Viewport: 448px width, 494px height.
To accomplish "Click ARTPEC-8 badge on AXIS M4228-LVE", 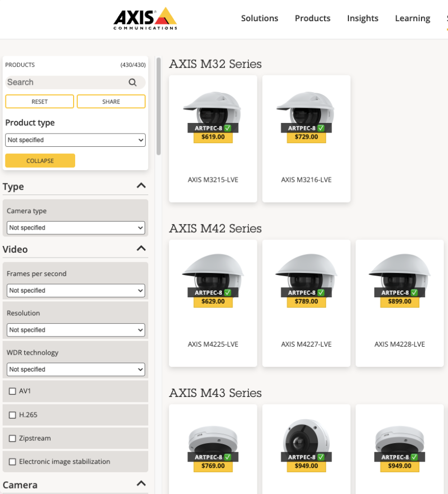I will point(399,293).
